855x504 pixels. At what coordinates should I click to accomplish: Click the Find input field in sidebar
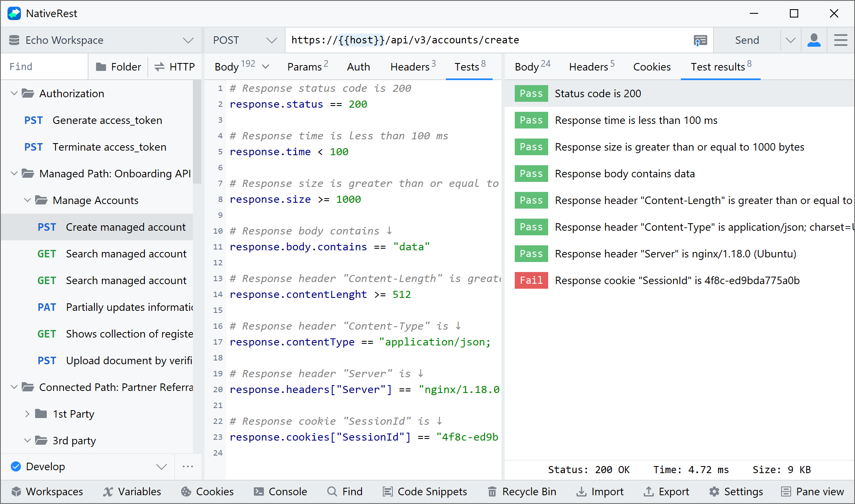(x=45, y=67)
